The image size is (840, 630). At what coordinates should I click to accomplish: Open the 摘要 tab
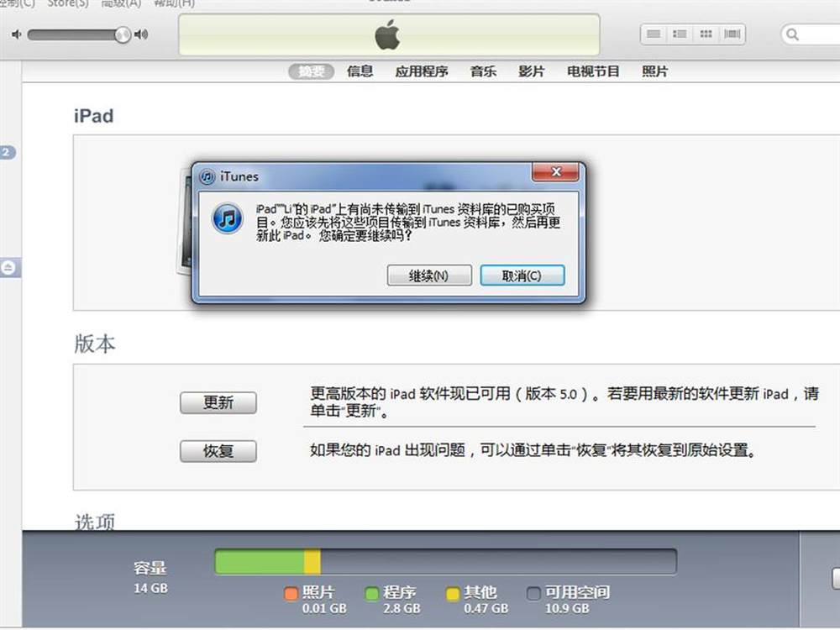coord(312,71)
